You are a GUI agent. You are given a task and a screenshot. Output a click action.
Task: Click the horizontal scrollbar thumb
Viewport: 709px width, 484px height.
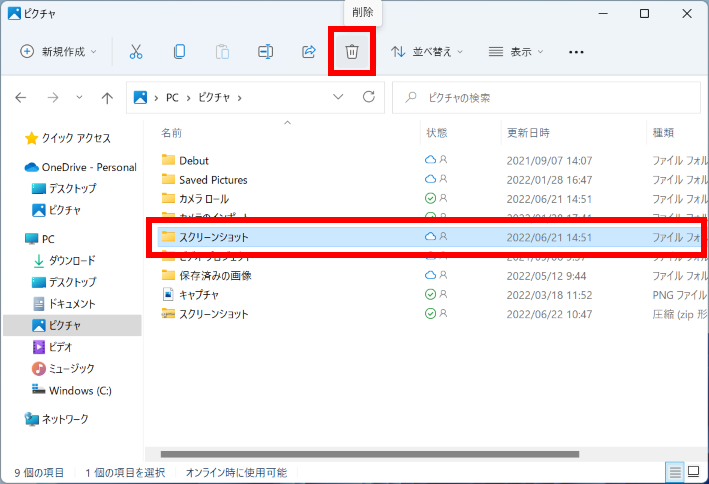[370, 454]
